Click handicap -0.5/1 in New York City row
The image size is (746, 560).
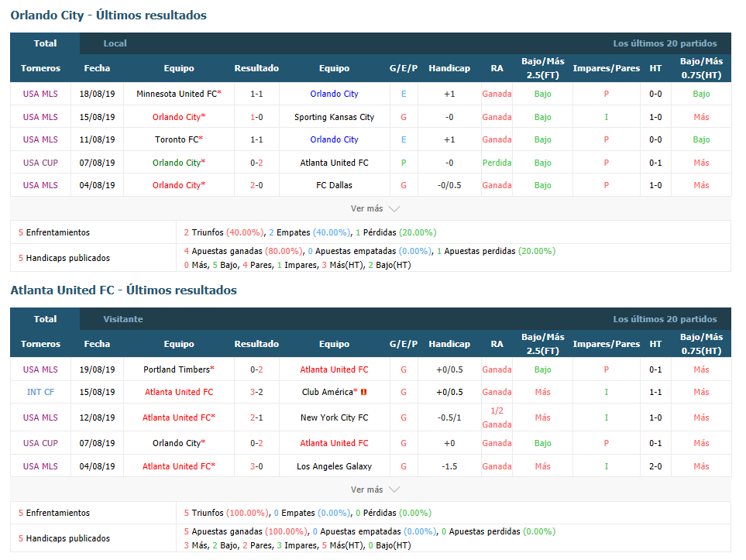tap(449, 417)
